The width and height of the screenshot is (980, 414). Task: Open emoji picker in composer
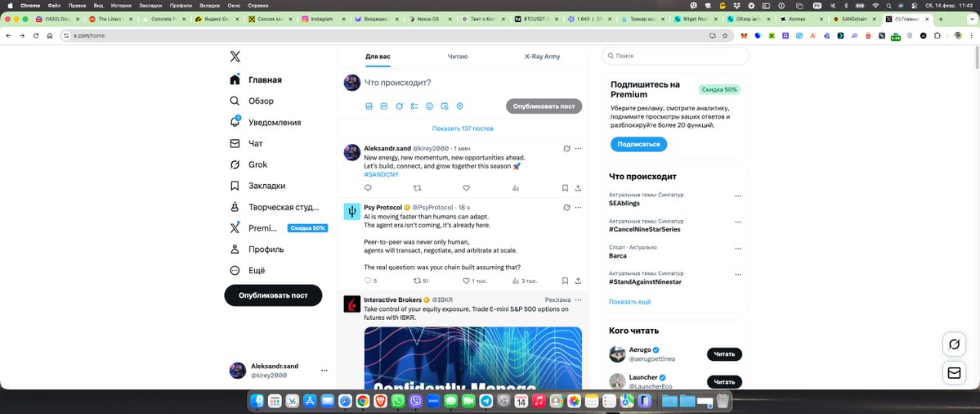click(x=429, y=106)
